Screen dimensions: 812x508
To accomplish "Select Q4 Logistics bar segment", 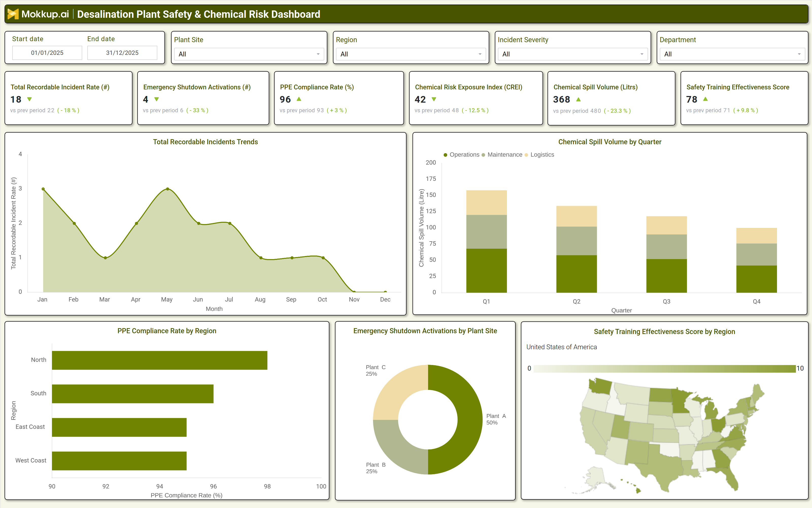I will [756, 236].
